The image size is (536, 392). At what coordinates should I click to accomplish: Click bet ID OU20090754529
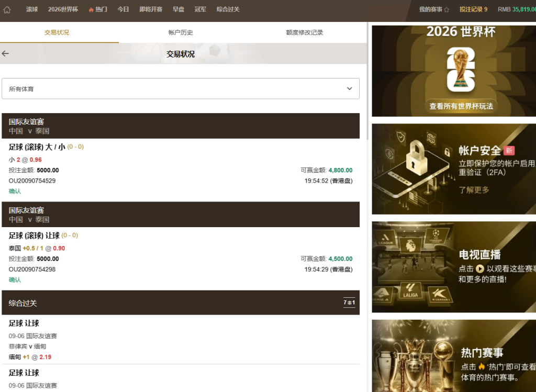32,181
